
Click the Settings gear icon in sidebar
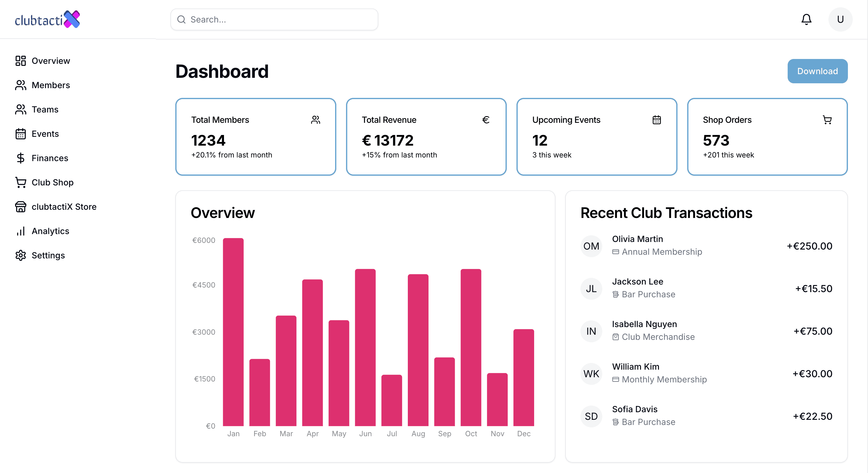21,256
